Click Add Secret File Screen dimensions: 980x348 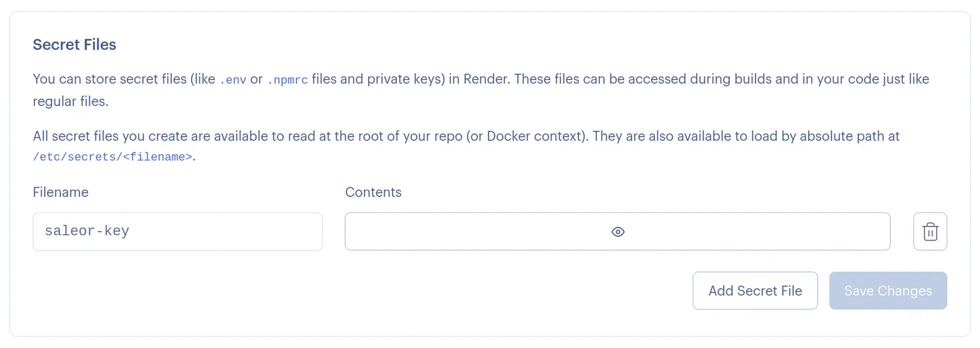click(755, 290)
